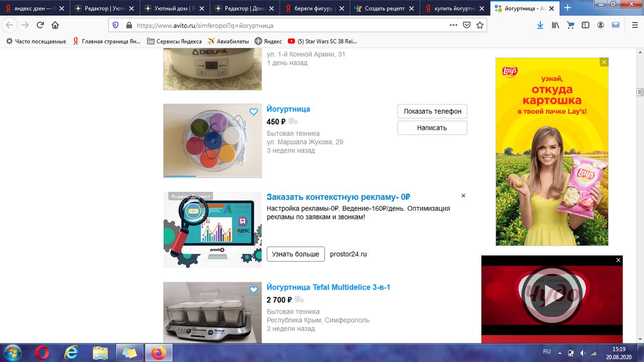Open the sticky notes taskbar icon
644x362 pixels.
[130, 353]
